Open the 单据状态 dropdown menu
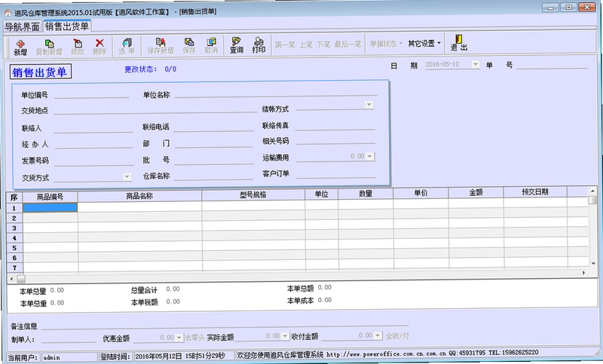Screen dimensions: 603x364 (x=386, y=44)
